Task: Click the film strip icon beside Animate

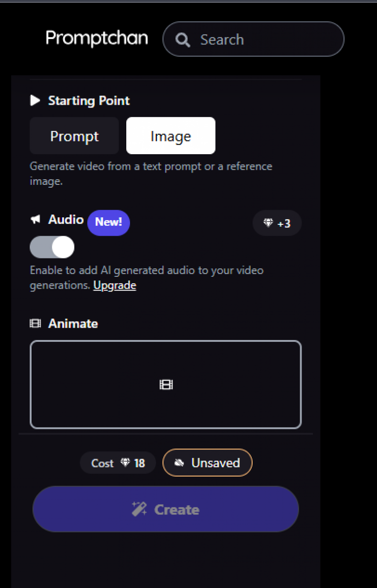Action: 35,323
